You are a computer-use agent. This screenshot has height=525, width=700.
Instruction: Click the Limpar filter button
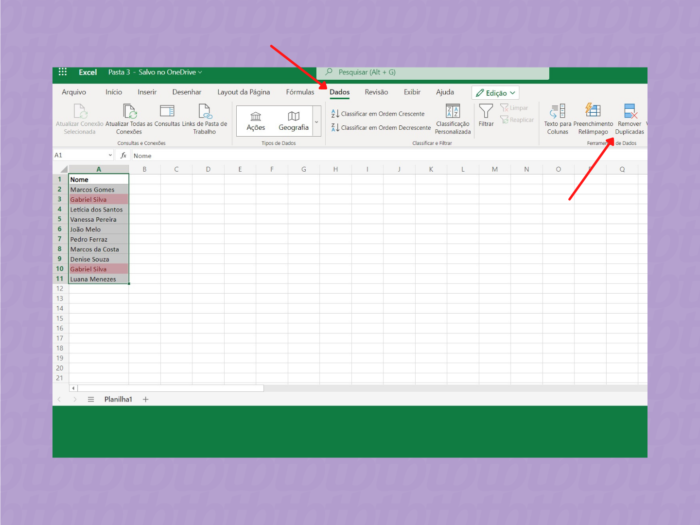514,108
